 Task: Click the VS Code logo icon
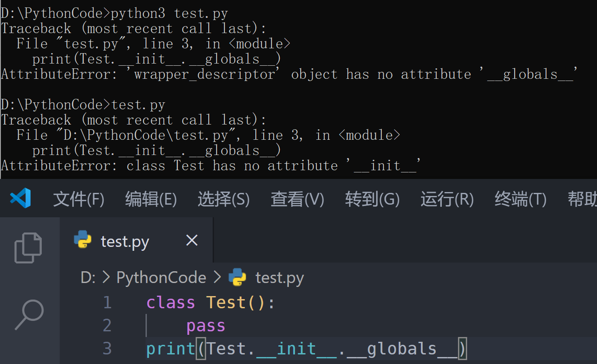[20, 198]
